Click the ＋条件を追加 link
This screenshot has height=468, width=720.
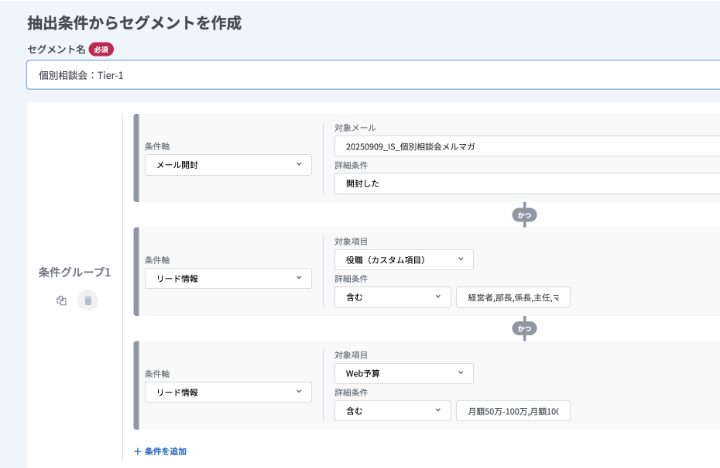(x=160, y=451)
